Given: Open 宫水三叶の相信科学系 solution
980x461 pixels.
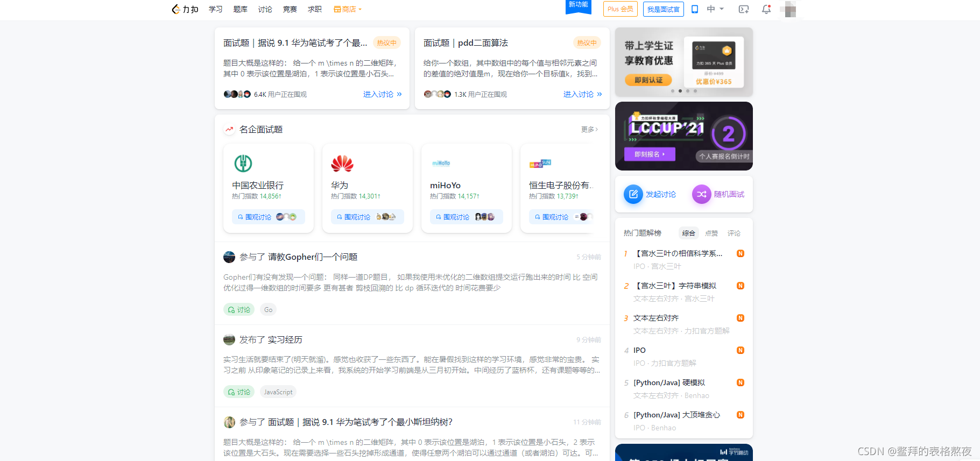Looking at the screenshot, I should pos(678,253).
